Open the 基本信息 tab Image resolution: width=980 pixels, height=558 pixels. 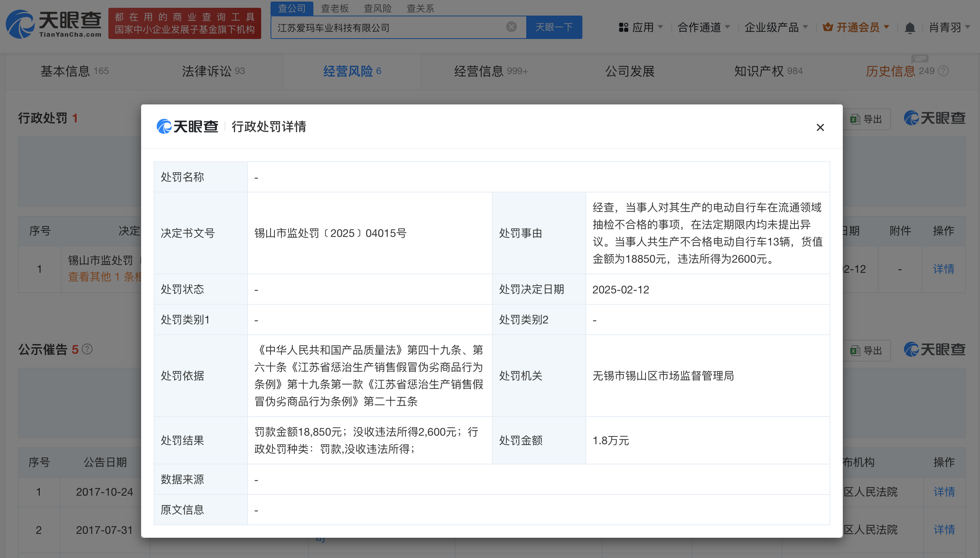(75, 71)
